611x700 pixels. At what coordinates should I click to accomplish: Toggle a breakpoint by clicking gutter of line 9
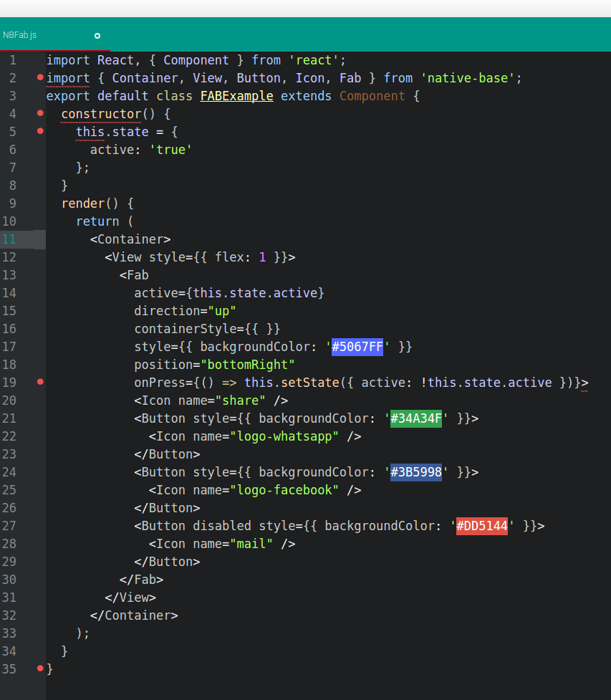(40, 203)
